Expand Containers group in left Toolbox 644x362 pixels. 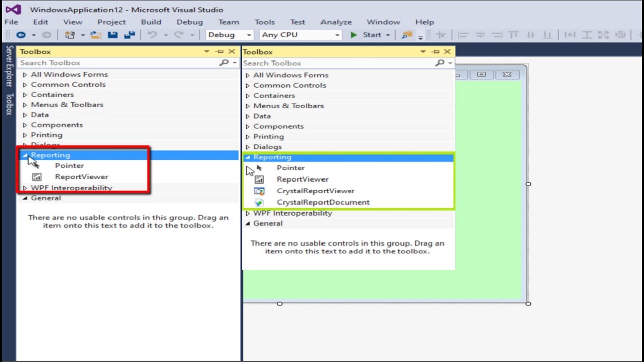tap(25, 95)
